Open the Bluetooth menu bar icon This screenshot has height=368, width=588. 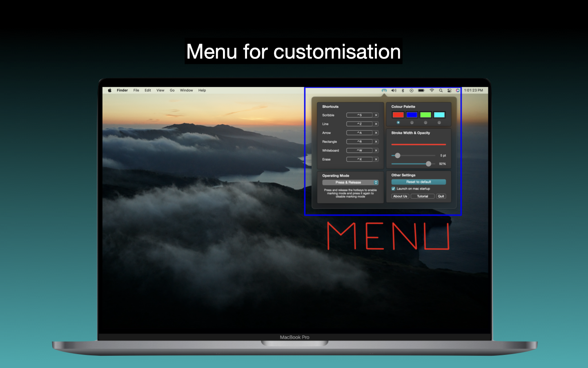click(403, 90)
